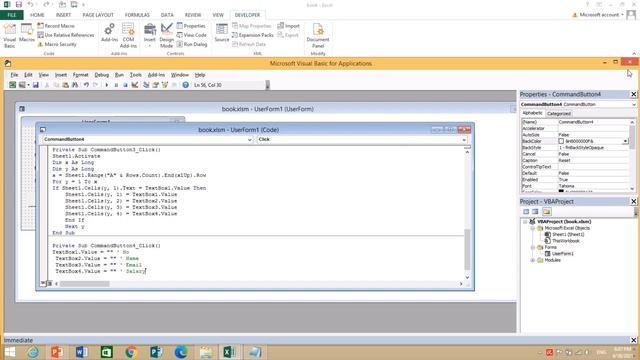Toggle Design Mode in the ribbon
This screenshot has height=360, width=640.
click(x=167, y=36)
